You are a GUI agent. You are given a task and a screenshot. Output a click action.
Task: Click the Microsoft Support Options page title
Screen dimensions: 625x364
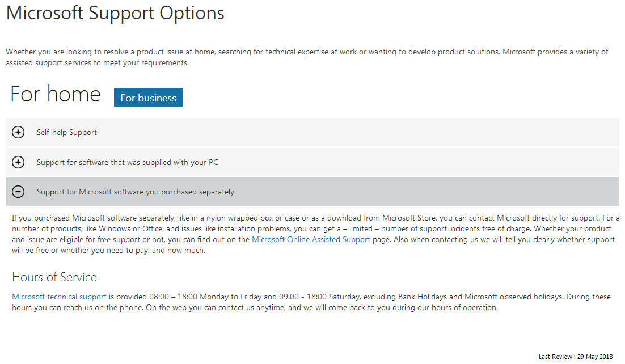115,13
